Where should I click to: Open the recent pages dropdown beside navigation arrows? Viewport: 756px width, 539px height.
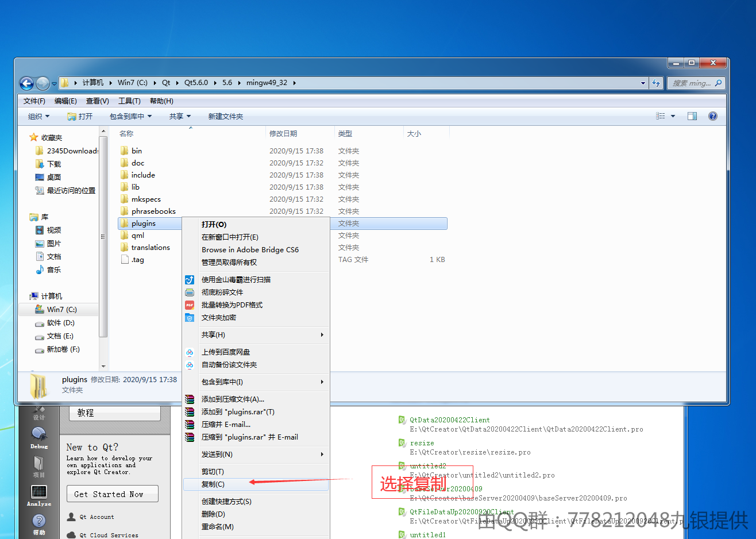(55, 84)
